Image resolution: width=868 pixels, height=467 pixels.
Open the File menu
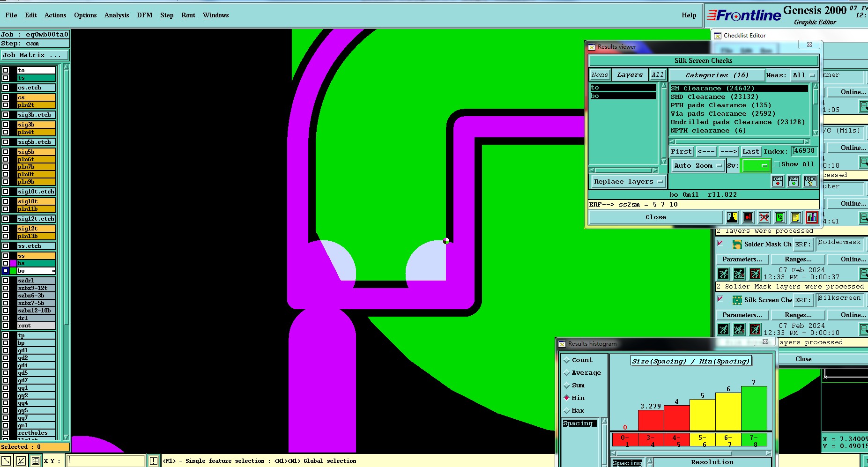pos(11,15)
